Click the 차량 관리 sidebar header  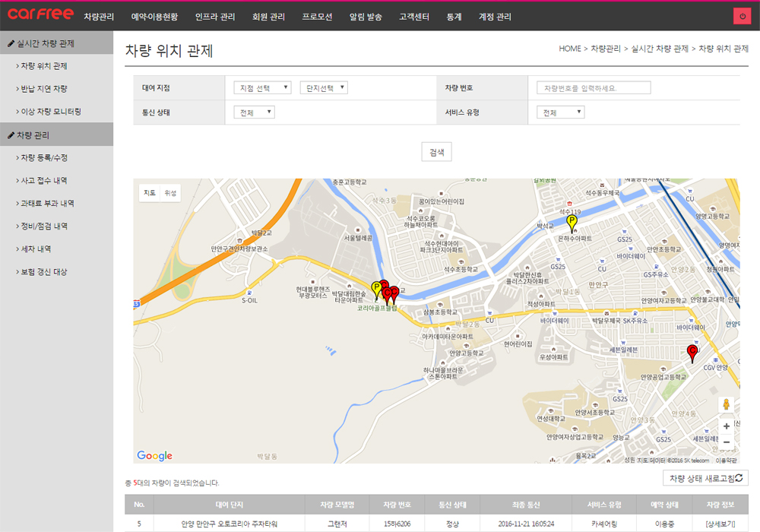[x=57, y=135]
